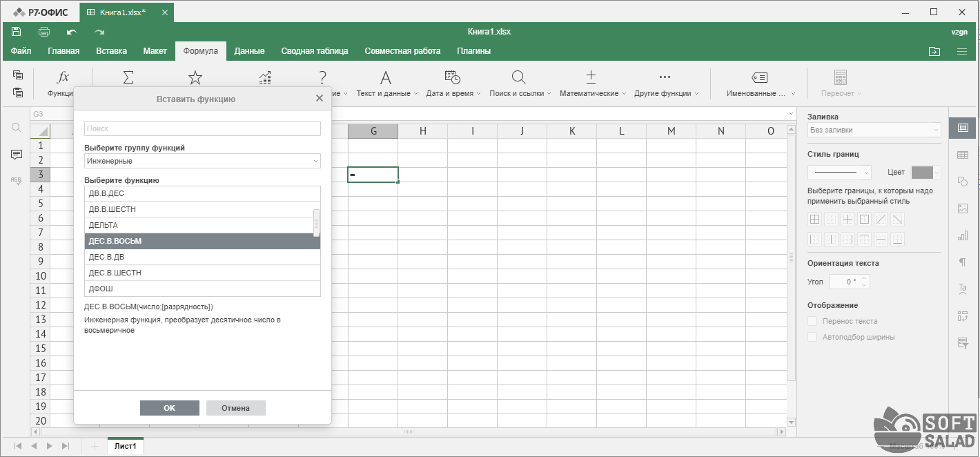Open Дата и время functions dropdown
Screen dimensions: 980x457
tap(452, 84)
